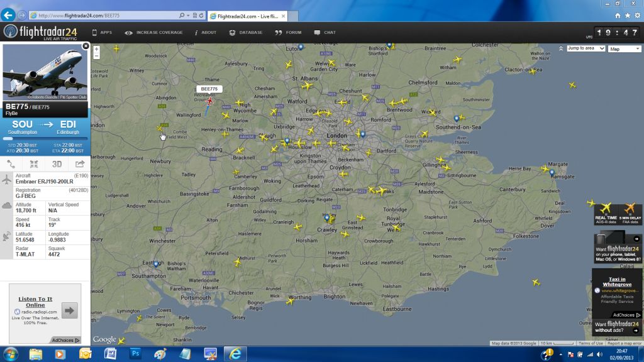Click the flightradar24 logo
644x362 pixels.
pos(40,33)
